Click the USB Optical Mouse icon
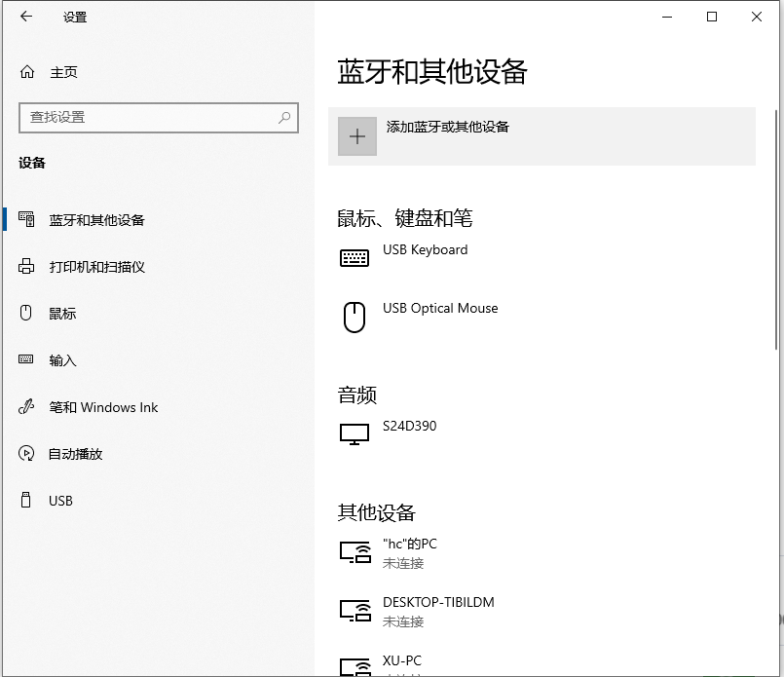This screenshot has height=677, width=784. 355,317
